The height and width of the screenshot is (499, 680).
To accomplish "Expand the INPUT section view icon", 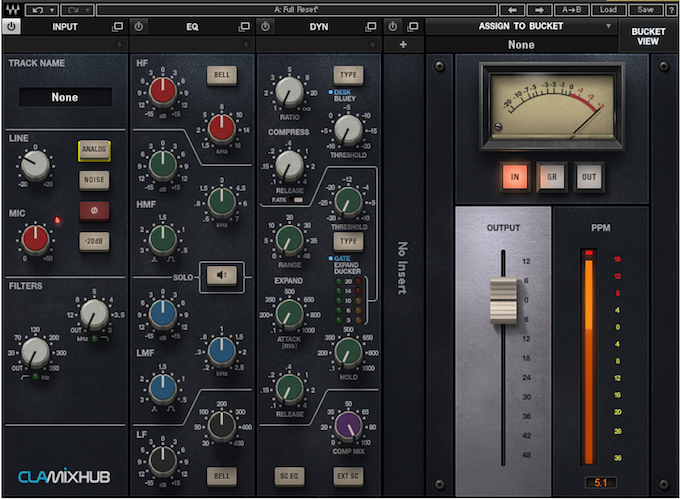I will (118, 27).
